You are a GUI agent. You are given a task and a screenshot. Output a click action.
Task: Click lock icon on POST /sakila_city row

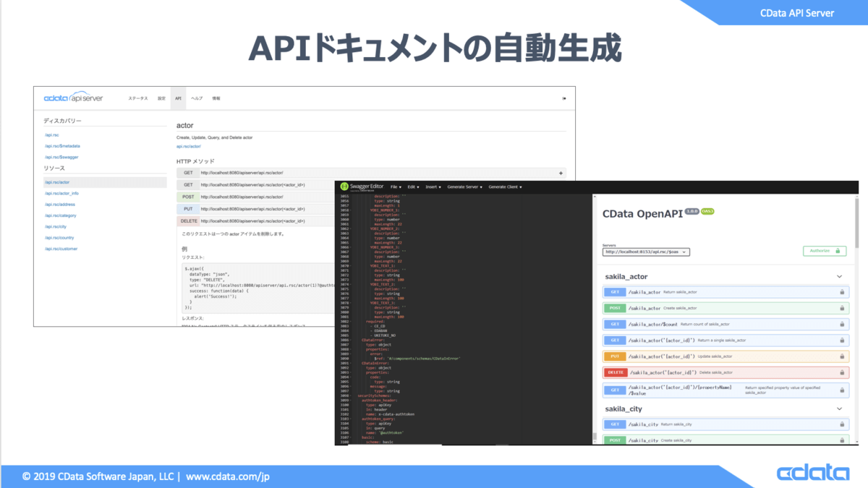tap(842, 440)
